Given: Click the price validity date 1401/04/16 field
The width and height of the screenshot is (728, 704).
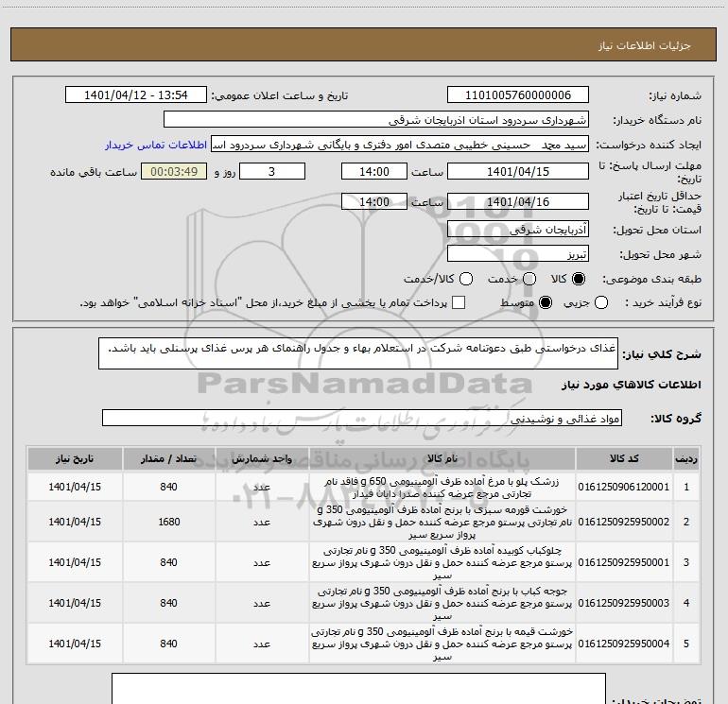Looking at the screenshot, I should coord(518,201).
